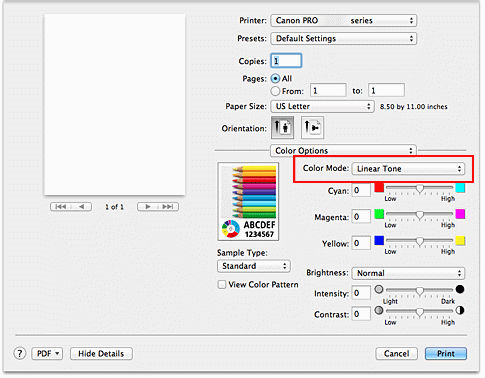Click the high contrast half-circle icon
The height and width of the screenshot is (378, 485).
pyautogui.click(x=460, y=310)
